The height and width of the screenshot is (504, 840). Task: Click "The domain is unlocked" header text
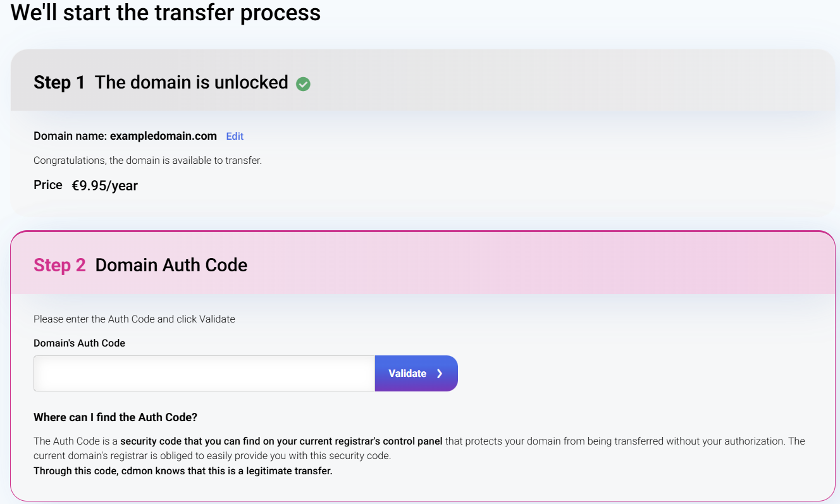click(191, 82)
